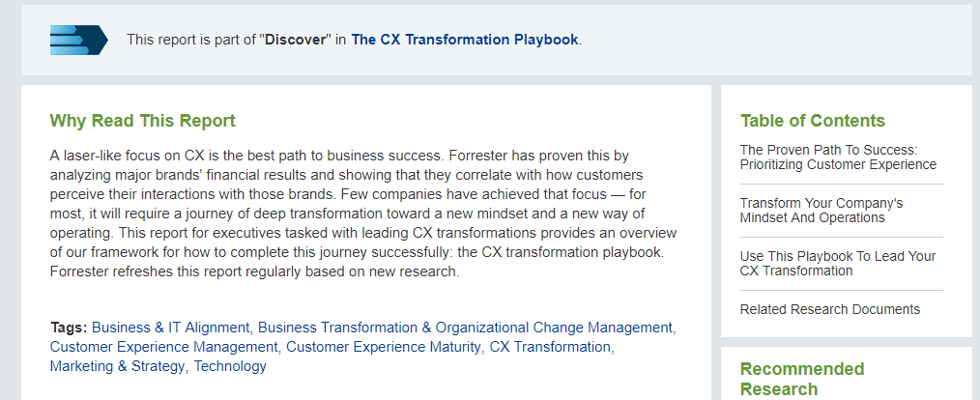Open The CX Transformation Playbook link
The width and height of the screenshot is (980, 400).
464,40
